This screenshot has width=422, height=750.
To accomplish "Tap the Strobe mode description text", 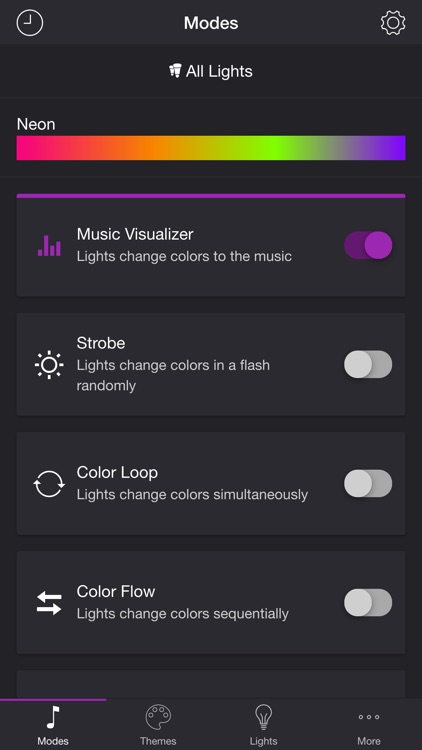I will [173, 375].
